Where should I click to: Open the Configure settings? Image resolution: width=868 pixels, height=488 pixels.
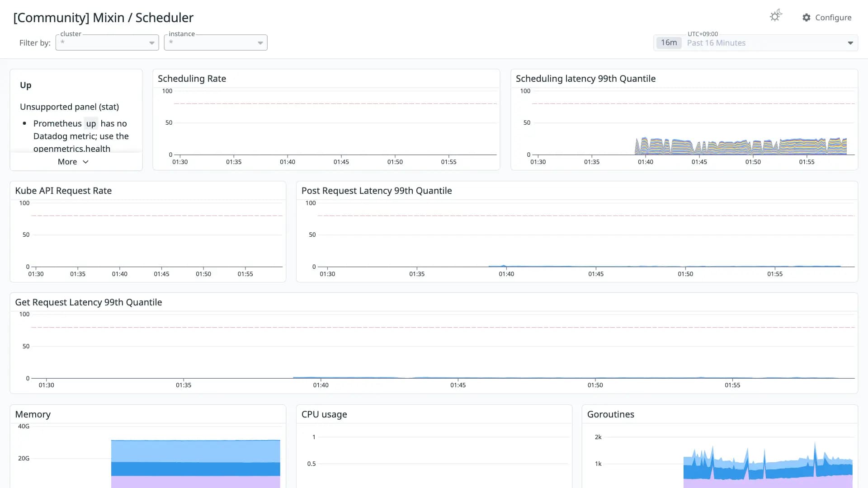(827, 18)
